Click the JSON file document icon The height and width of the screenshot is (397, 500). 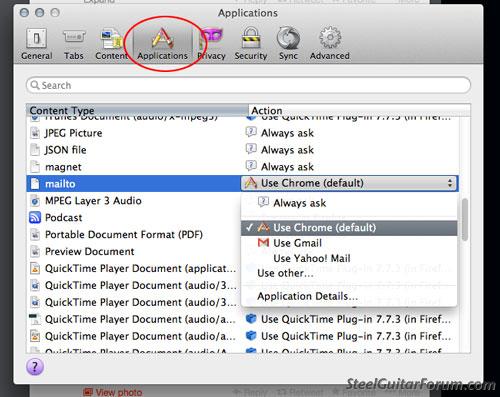pos(35,150)
